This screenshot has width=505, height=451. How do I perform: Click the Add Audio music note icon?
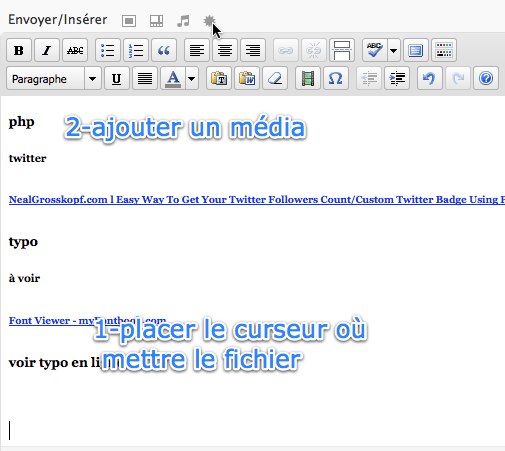click(x=183, y=21)
